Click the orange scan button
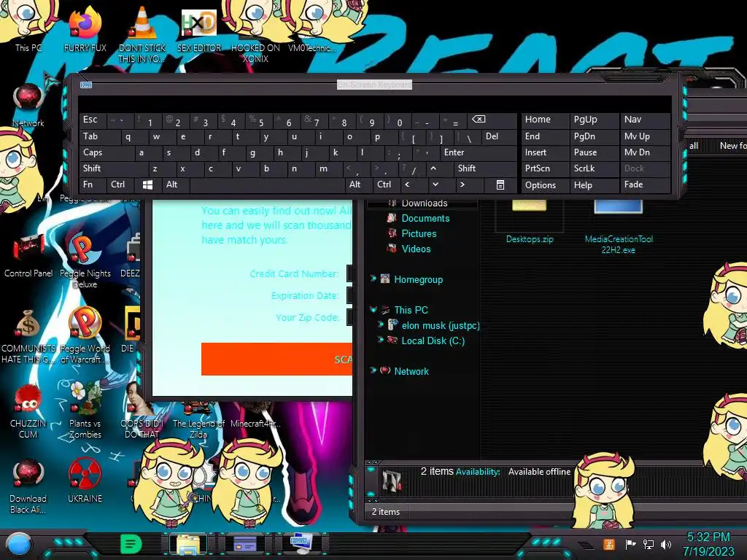 point(276,359)
